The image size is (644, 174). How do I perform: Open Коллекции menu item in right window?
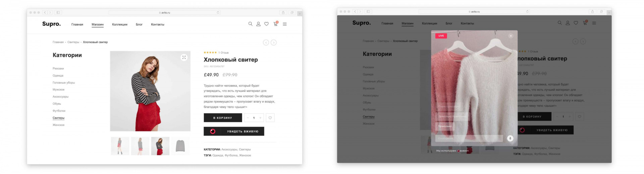coord(430,24)
